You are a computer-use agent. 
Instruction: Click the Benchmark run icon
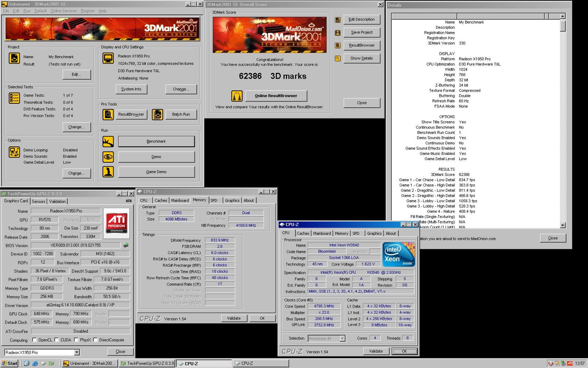108,141
